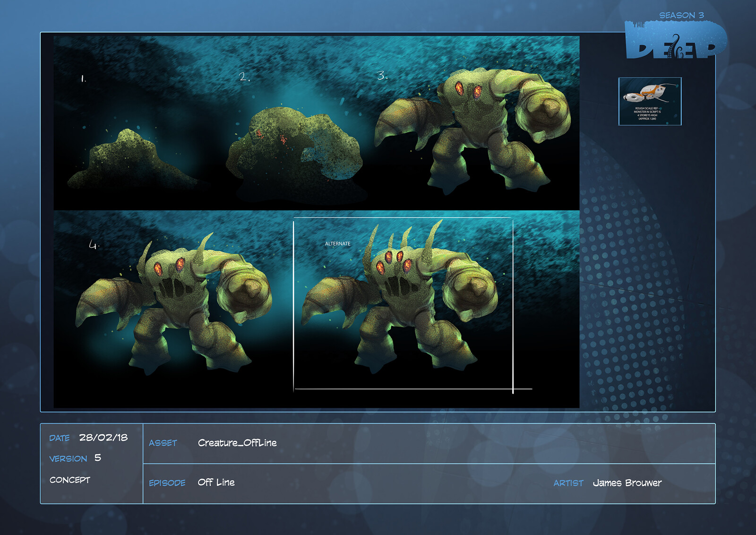Viewport: 756px width, 535px height.
Task: Click the 'EPISODE' field label
Action: point(167,483)
